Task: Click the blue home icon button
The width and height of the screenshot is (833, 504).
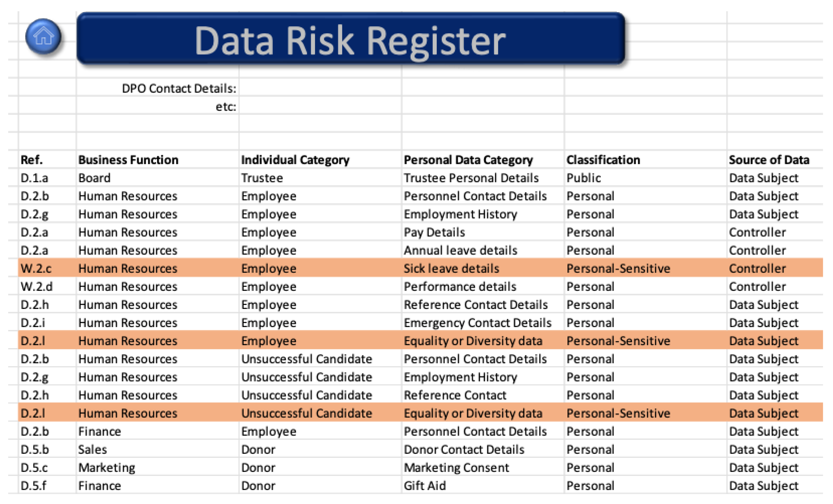Action: pyautogui.click(x=43, y=37)
